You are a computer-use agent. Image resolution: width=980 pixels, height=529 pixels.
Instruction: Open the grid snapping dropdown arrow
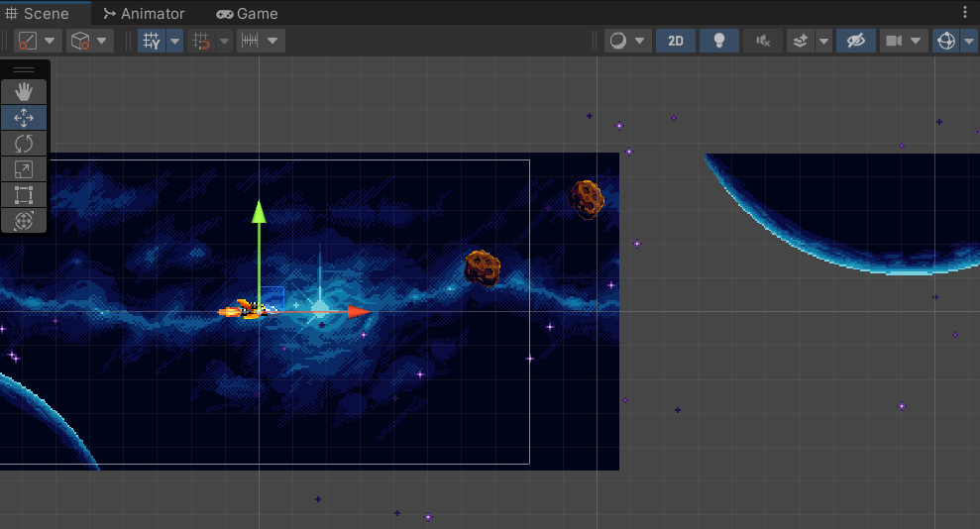[224, 42]
